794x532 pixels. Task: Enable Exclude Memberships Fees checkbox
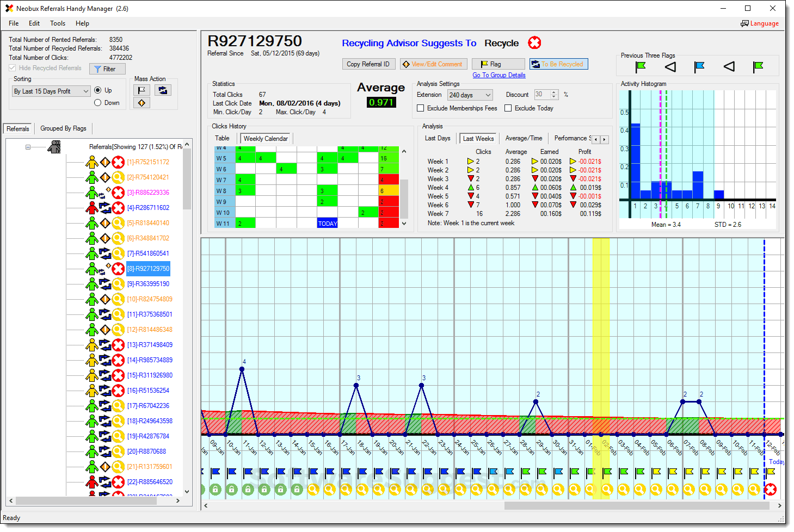click(x=421, y=108)
